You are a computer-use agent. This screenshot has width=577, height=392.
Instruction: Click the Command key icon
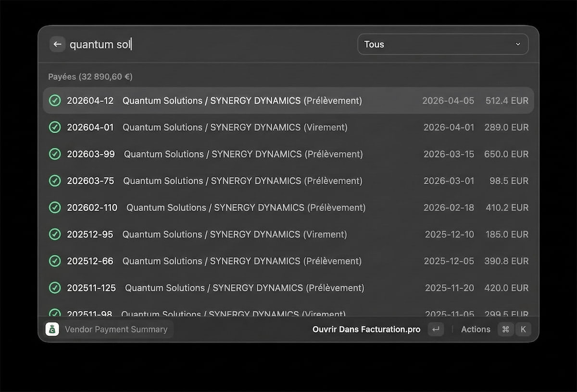(505, 329)
